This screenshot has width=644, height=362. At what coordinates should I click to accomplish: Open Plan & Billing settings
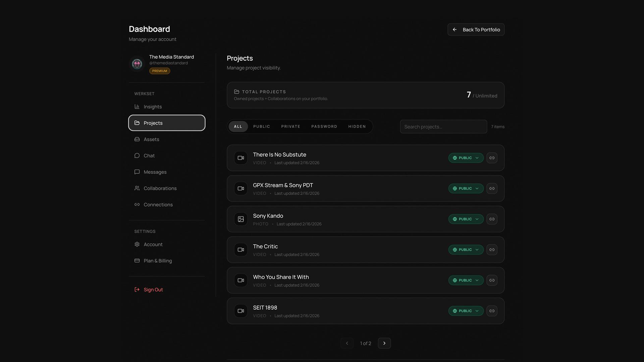(x=158, y=261)
